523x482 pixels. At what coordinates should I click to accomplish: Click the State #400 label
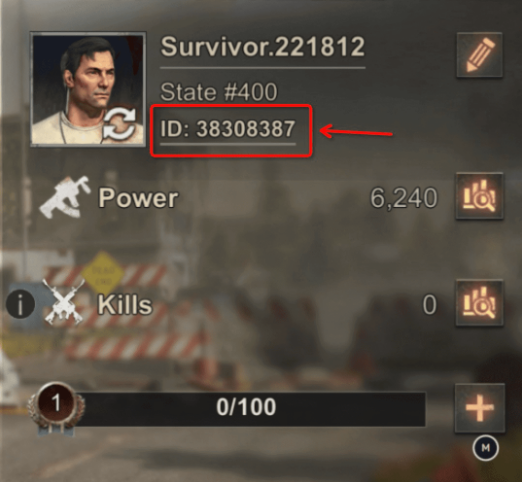click(x=219, y=92)
